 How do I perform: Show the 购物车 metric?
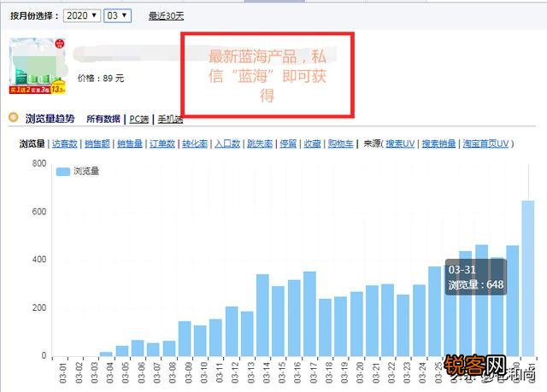tap(340, 143)
